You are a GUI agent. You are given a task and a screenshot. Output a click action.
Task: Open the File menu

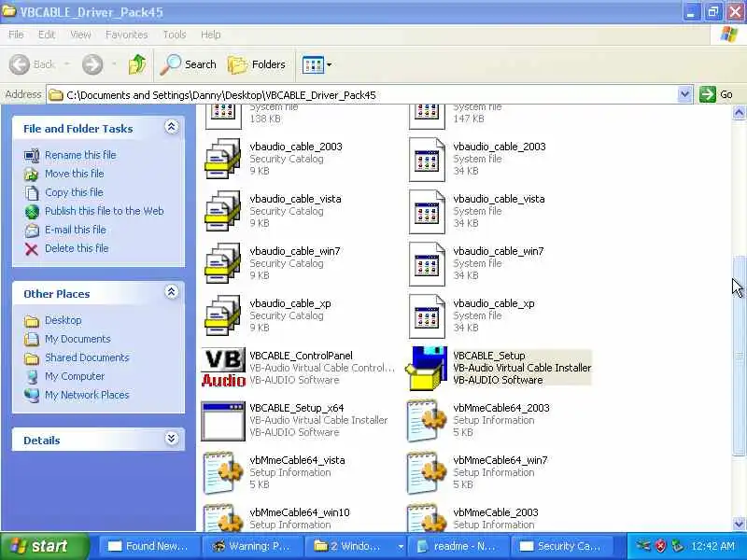coord(16,35)
